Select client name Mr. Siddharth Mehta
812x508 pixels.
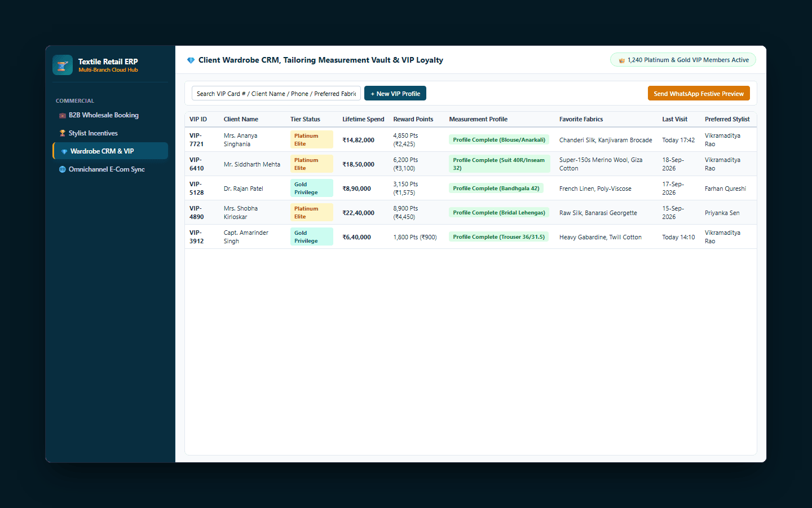(252, 164)
